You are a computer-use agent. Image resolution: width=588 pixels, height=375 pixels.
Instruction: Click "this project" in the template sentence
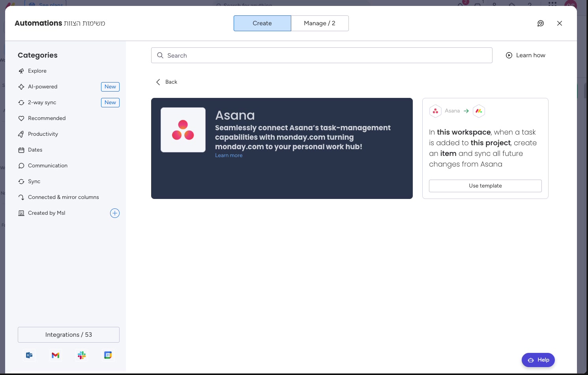(x=491, y=143)
